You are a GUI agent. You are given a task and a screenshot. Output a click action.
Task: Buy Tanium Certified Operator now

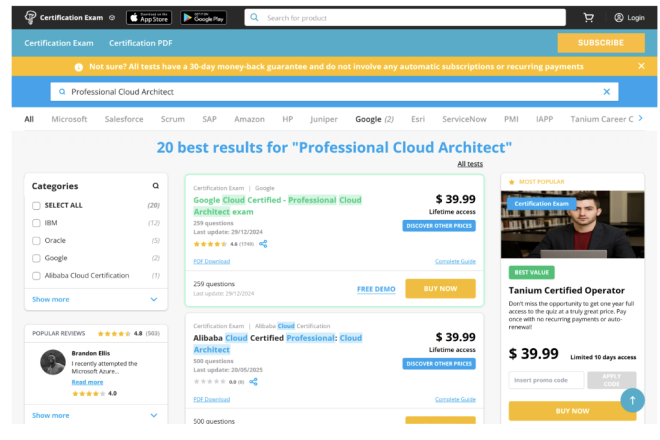[572, 411]
